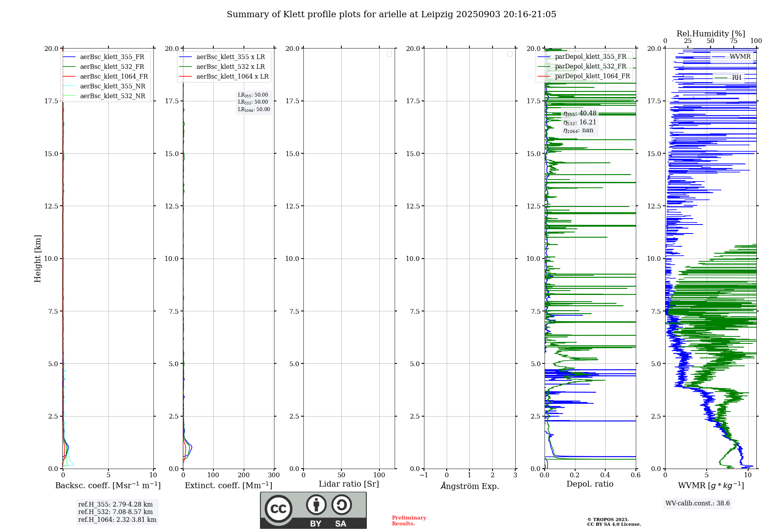This screenshot has height=532, width=783.
Task: Click the empty legend box in Ångström Exp. plot
Action: point(510,54)
